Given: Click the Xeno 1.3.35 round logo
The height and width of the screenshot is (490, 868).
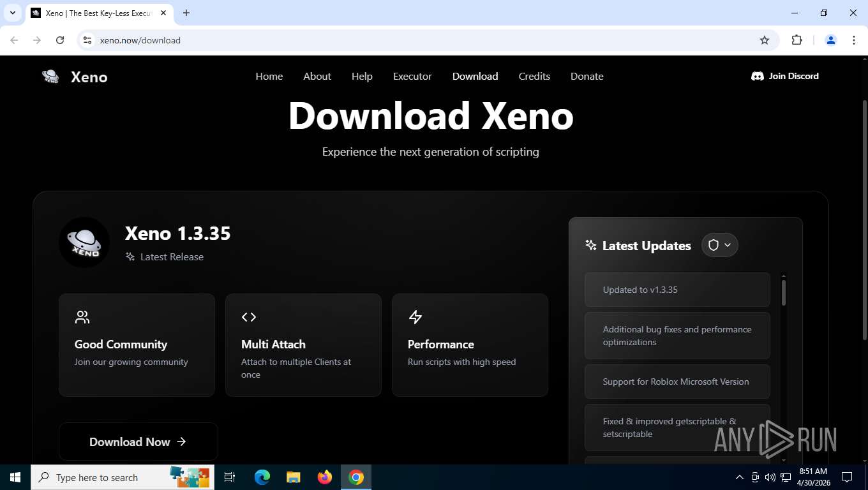Looking at the screenshot, I should (x=84, y=242).
